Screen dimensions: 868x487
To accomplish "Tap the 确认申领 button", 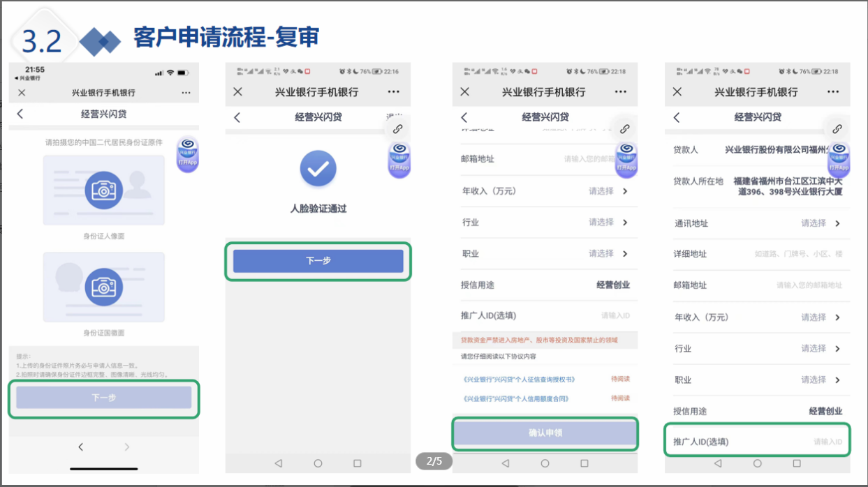I will [545, 434].
